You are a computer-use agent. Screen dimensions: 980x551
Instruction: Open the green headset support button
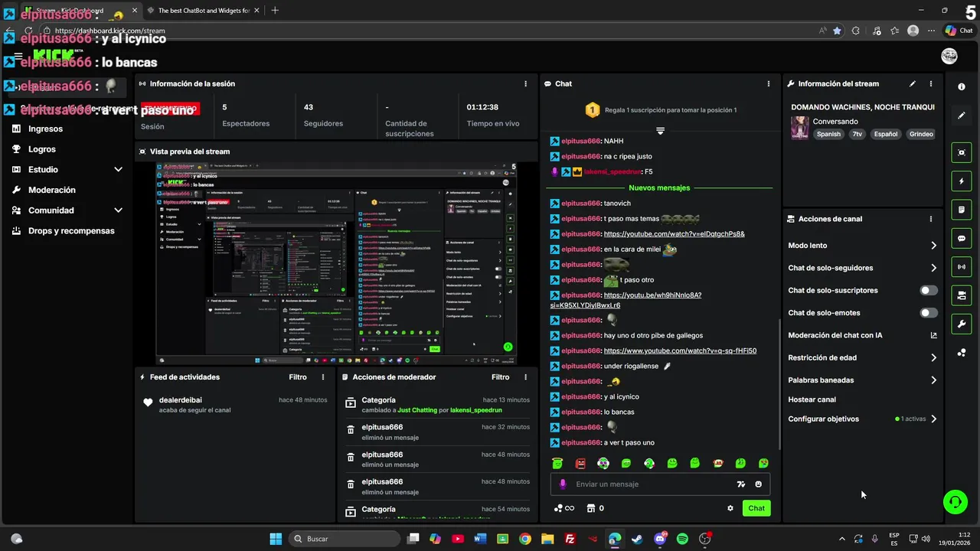pos(955,502)
